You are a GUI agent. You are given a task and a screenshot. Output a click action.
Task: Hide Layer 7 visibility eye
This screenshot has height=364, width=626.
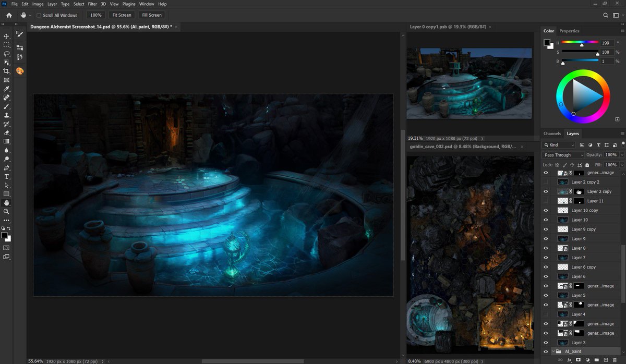pos(546,258)
